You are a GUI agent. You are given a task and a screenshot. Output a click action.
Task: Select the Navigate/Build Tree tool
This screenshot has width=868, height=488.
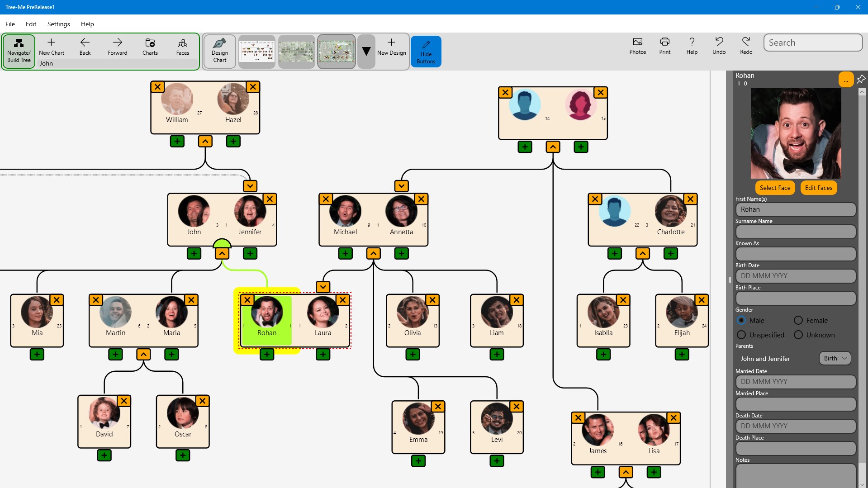(19, 51)
